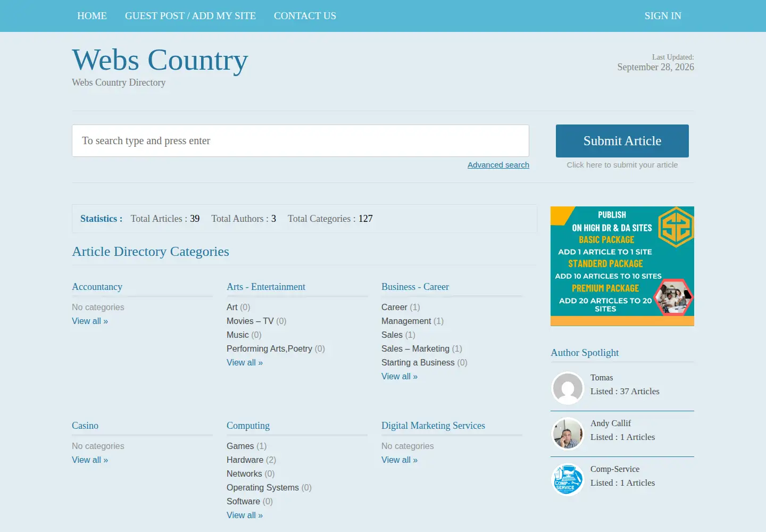
Task: View all under Business - Career
Action: 399,377
